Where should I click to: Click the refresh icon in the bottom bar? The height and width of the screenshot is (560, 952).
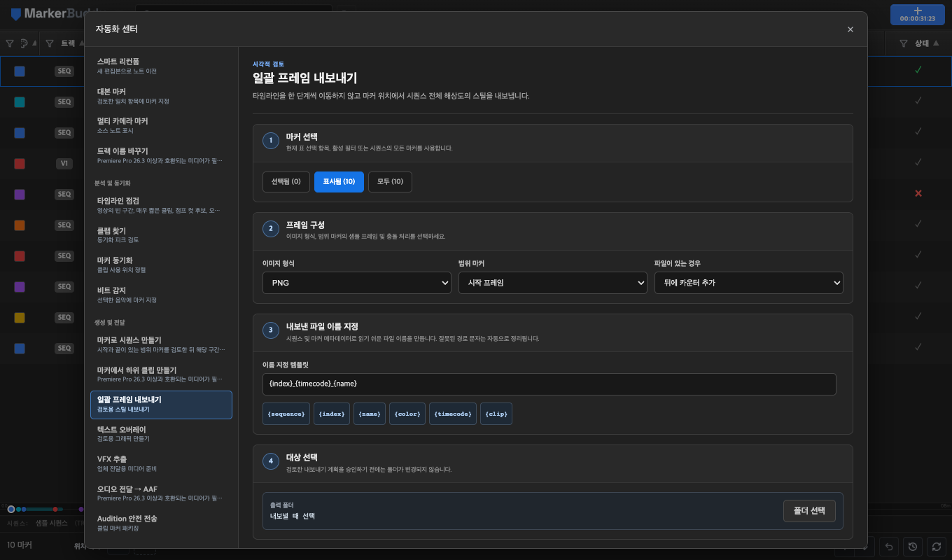click(x=936, y=546)
